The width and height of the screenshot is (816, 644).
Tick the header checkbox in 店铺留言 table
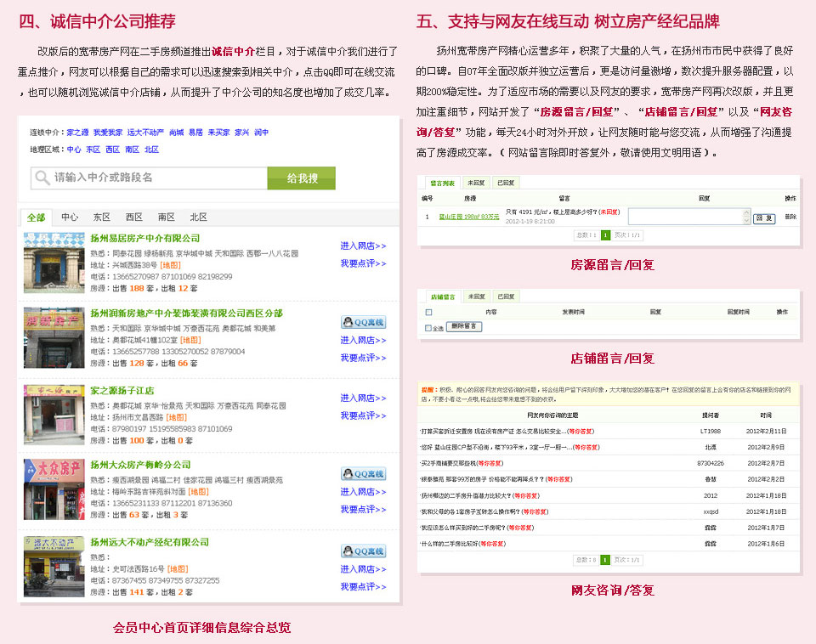[x=428, y=312]
